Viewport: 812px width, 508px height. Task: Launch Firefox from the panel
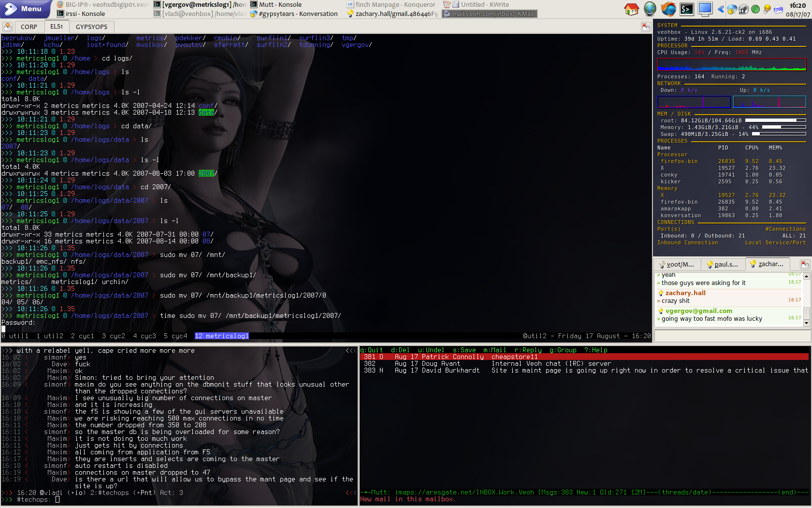pos(668,9)
